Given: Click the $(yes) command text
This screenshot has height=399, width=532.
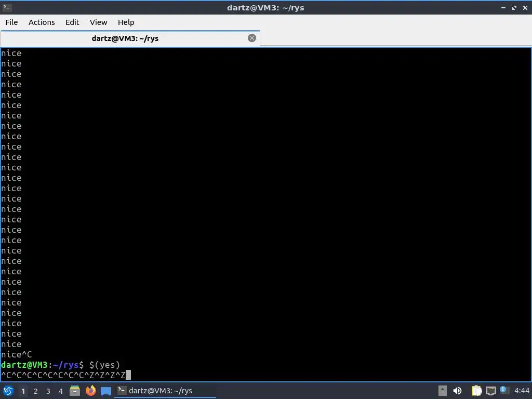Looking at the screenshot, I should tap(104, 365).
